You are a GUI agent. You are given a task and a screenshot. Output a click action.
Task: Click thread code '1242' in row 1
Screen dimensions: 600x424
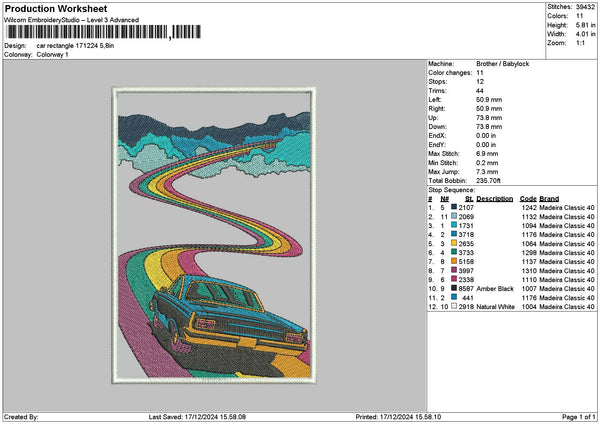[x=529, y=207]
